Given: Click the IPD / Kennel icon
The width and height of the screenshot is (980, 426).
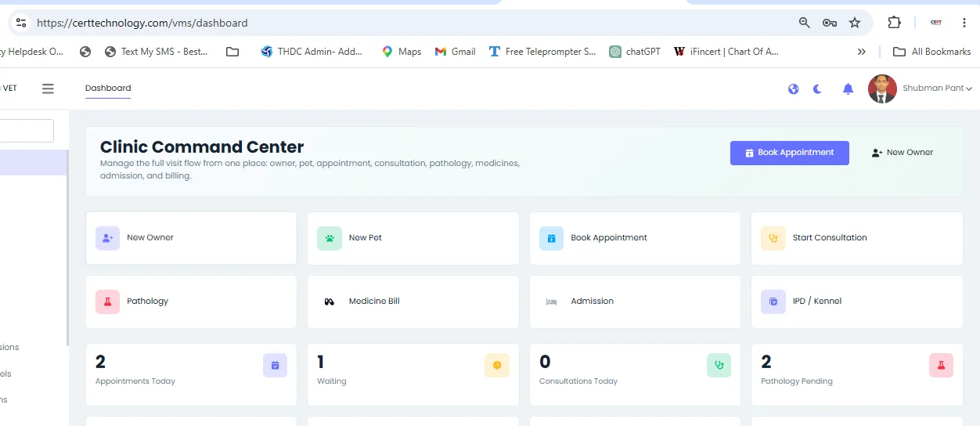Looking at the screenshot, I should pyautogui.click(x=773, y=301).
